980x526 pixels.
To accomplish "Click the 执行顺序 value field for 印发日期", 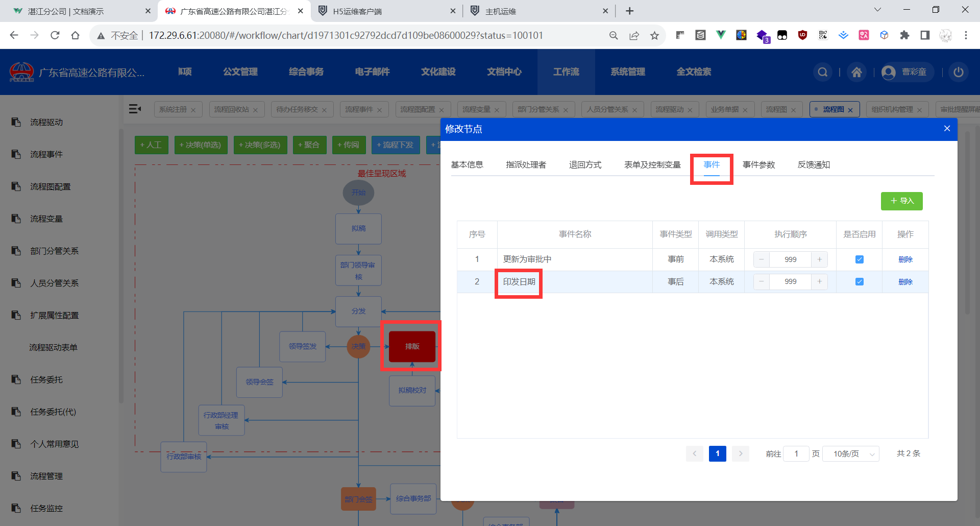I will [x=791, y=282].
